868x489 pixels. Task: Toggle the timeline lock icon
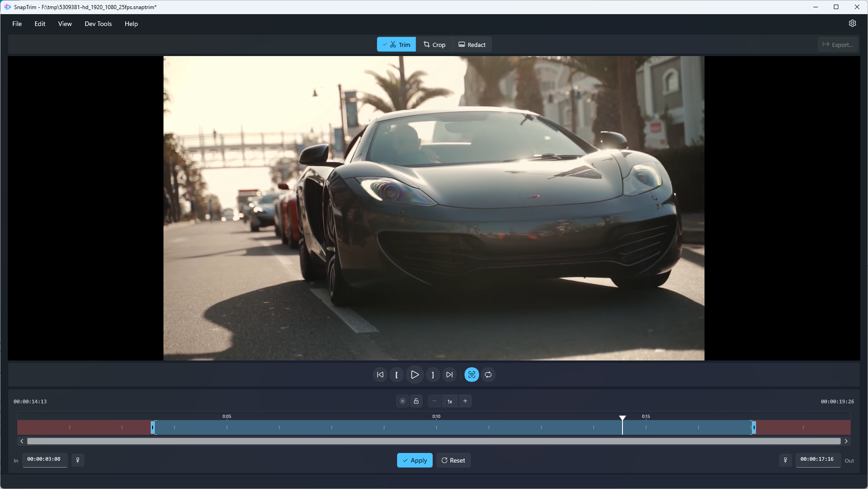[416, 401]
